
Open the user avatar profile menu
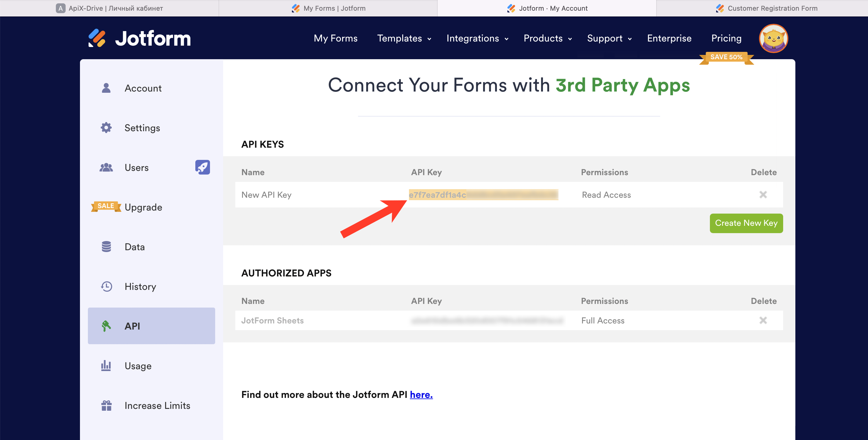click(x=773, y=38)
